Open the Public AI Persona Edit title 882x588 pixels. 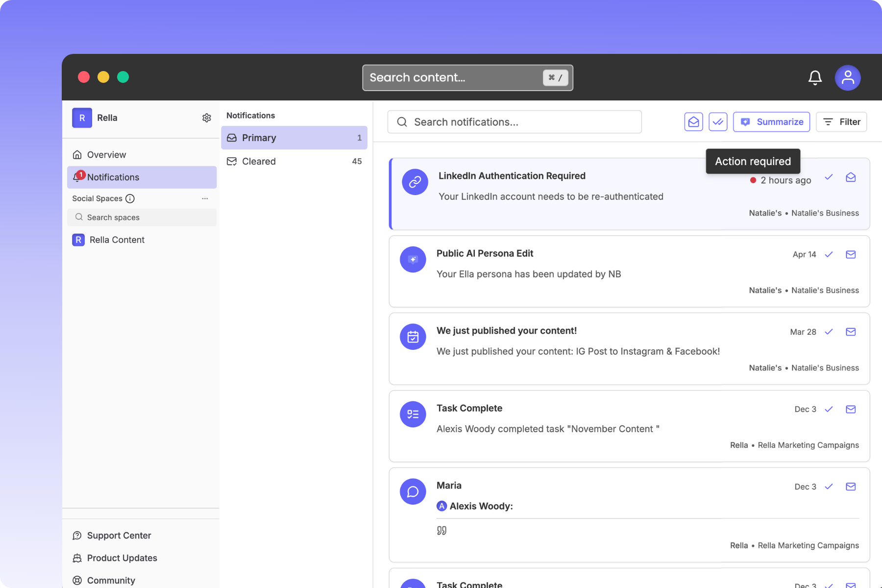[485, 253]
